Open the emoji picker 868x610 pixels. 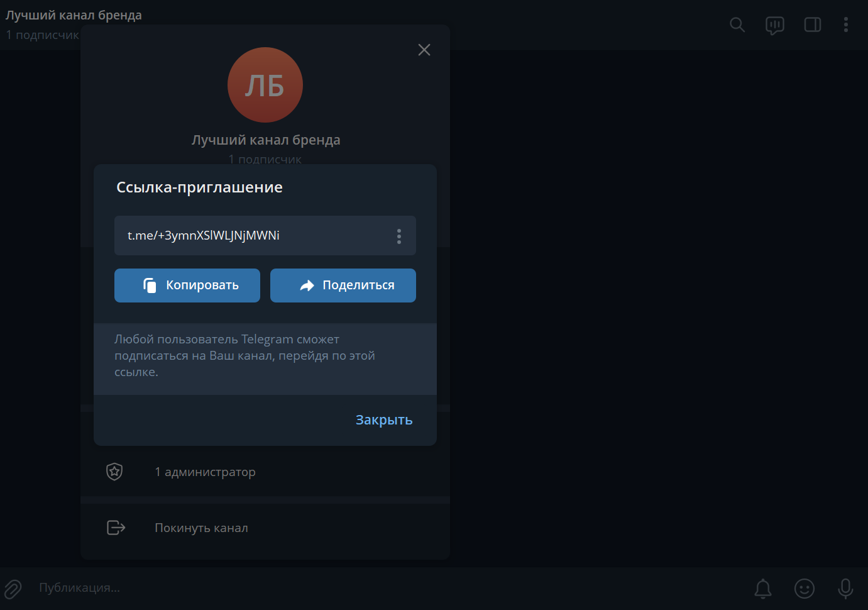click(x=805, y=589)
